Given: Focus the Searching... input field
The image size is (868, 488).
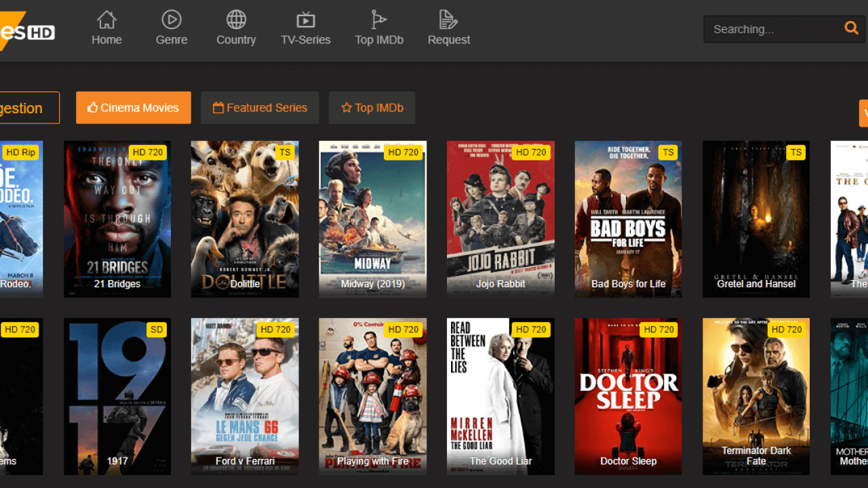Looking at the screenshot, I should (x=770, y=29).
